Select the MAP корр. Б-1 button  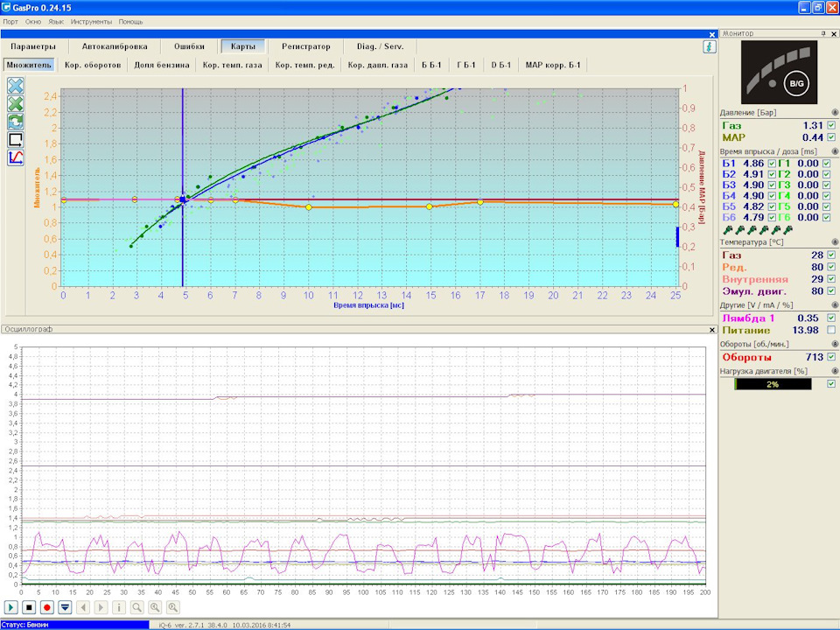[553, 66]
